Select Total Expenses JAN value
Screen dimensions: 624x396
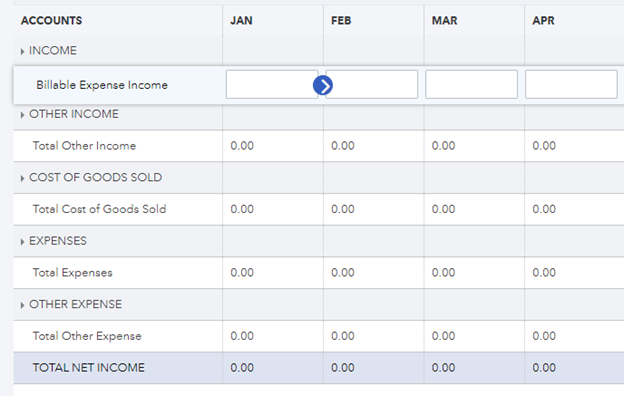(242, 273)
